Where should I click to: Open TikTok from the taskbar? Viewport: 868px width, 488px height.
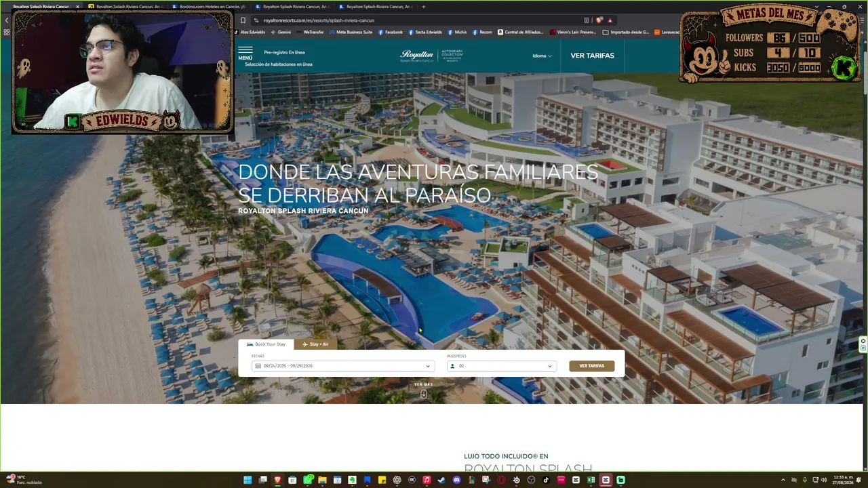point(546,480)
